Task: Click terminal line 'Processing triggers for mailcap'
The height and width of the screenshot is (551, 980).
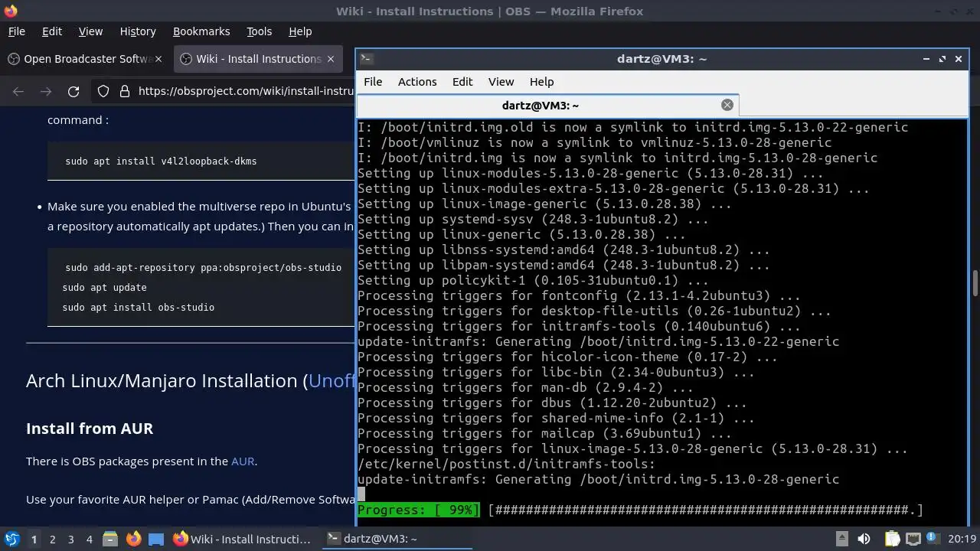Action: (544, 433)
